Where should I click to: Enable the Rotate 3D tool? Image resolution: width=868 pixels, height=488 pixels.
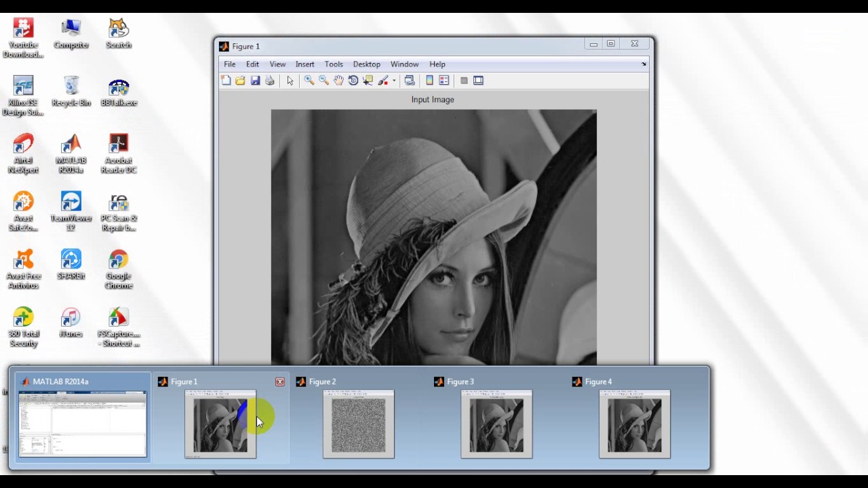click(x=353, y=81)
